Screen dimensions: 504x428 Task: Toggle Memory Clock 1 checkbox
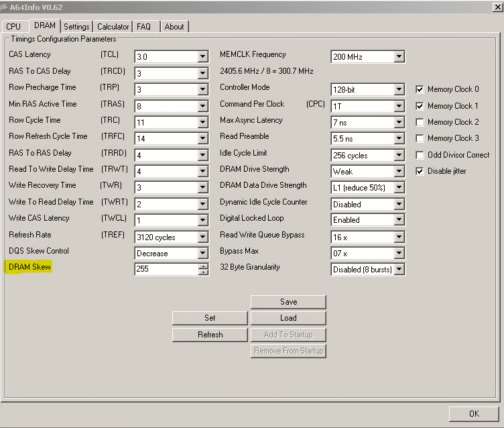pyautogui.click(x=420, y=106)
